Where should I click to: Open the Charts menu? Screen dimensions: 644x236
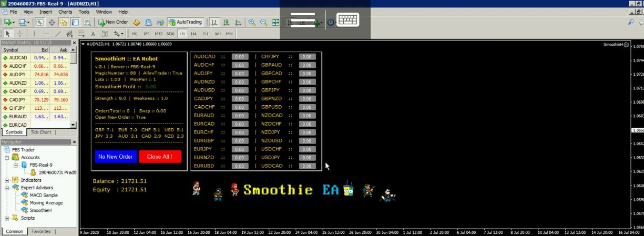point(66,12)
